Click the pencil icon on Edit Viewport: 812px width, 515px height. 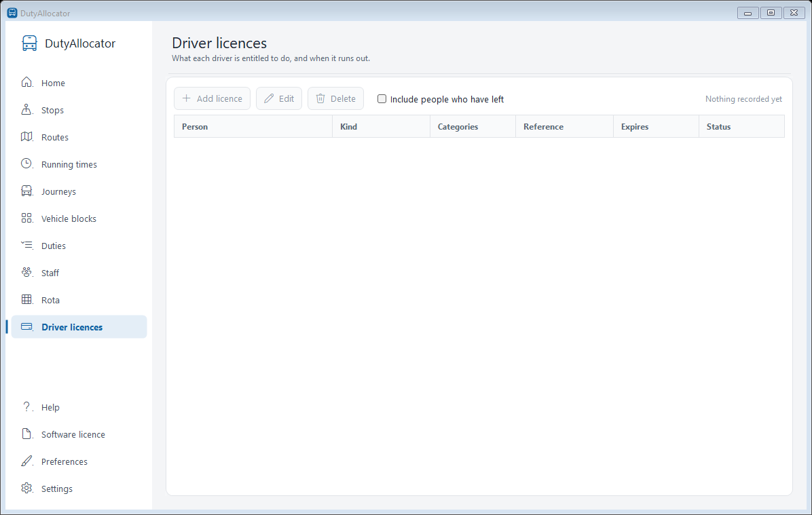(269, 98)
